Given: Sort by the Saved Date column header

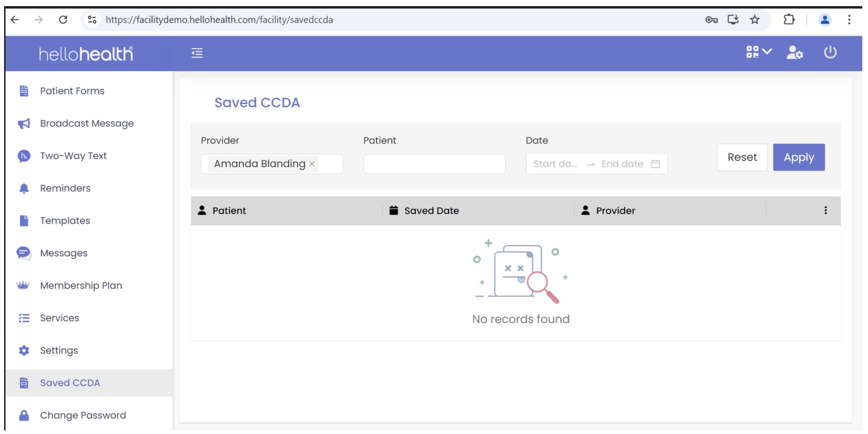Looking at the screenshot, I should [431, 211].
